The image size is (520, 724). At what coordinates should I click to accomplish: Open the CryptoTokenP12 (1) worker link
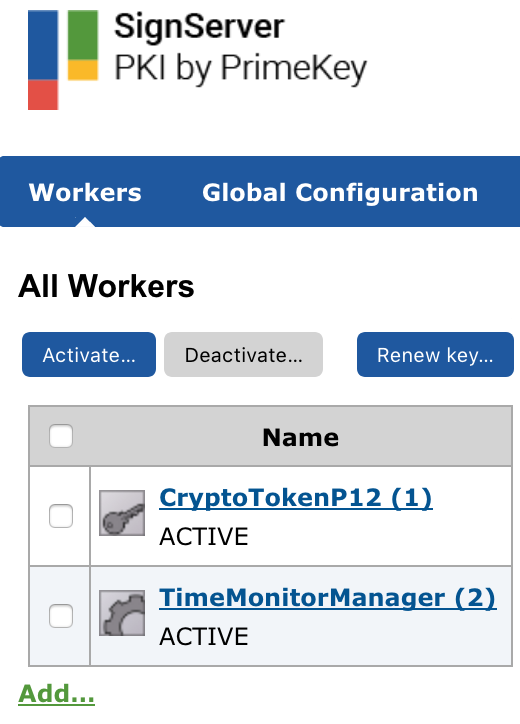pyautogui.click(x=296, y=498)
